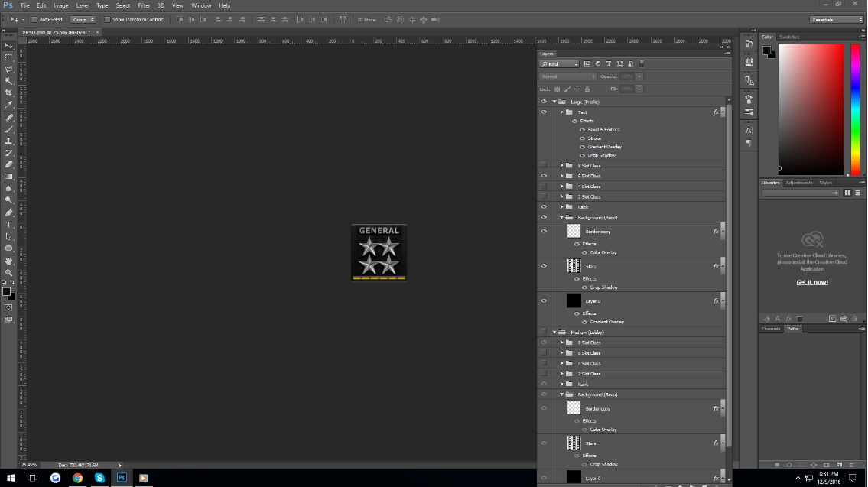The height and width of the screenshot is (487, 868).
Task: Expand the Rank group under Large (Profile)
Action: coord(561,207)
